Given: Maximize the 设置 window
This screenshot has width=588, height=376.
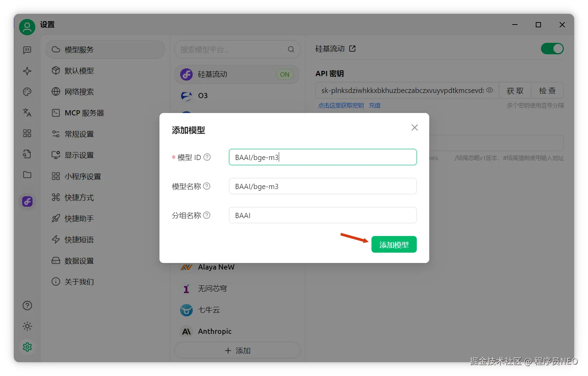Looking at the screenshot, I should coord(538,25).
